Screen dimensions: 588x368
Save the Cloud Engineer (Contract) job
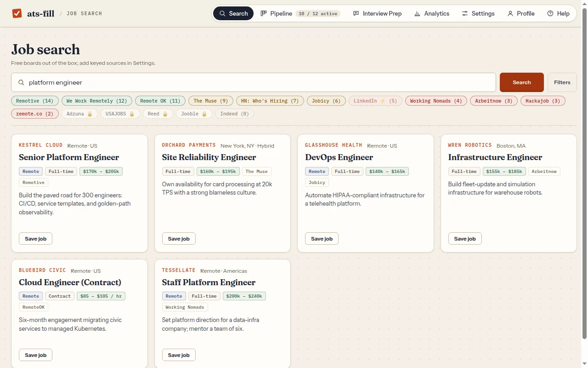tap(35, 355)
